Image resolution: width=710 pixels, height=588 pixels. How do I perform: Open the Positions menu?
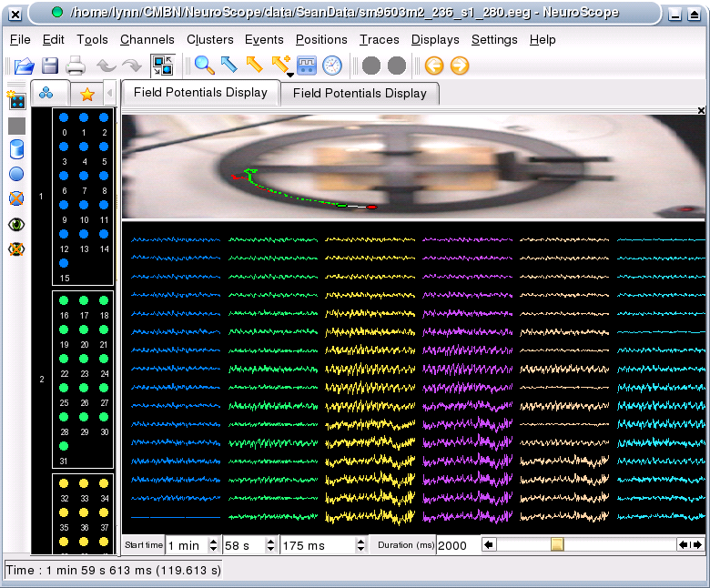pyautogui.click(x=321, y=40)
